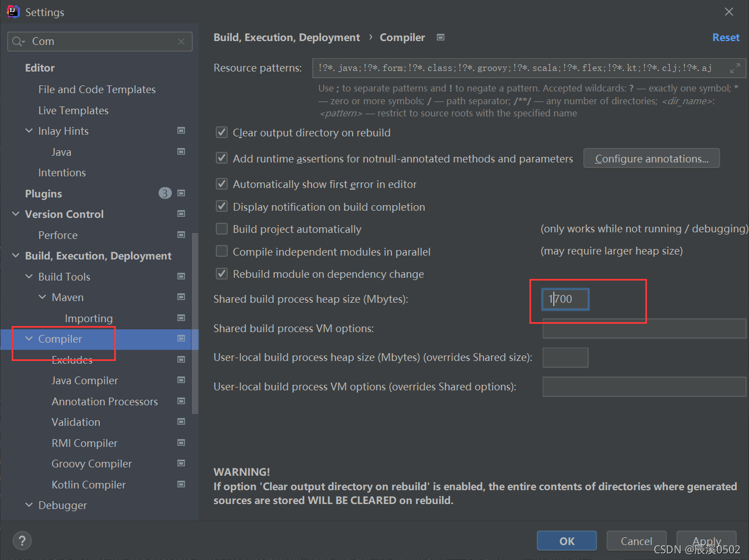Click project-level icon beside Perforce

pyautogui.click(x=181, y=235)
